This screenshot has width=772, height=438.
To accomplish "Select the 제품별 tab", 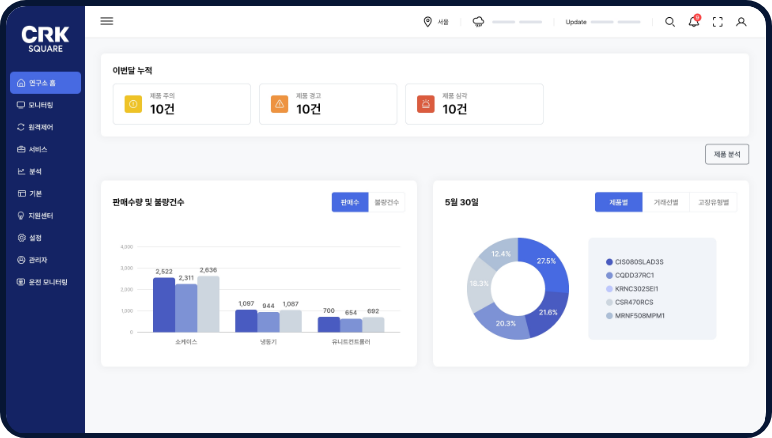I will [618, 202].
